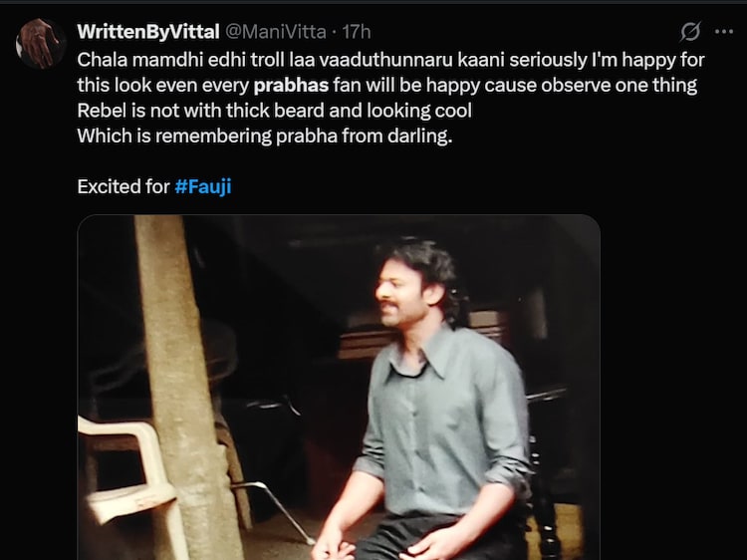Screen dimensions: 747x560
Task: Click the line 'Which is remembering prabha from darling'
Action: (264, 137)
